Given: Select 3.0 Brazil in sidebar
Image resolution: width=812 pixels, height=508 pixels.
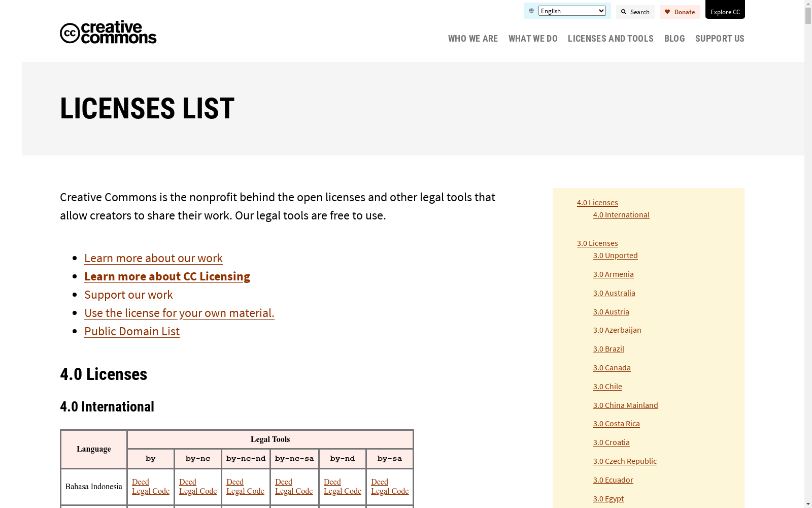Looking at the screenshot, I should (x=608, y=348).
